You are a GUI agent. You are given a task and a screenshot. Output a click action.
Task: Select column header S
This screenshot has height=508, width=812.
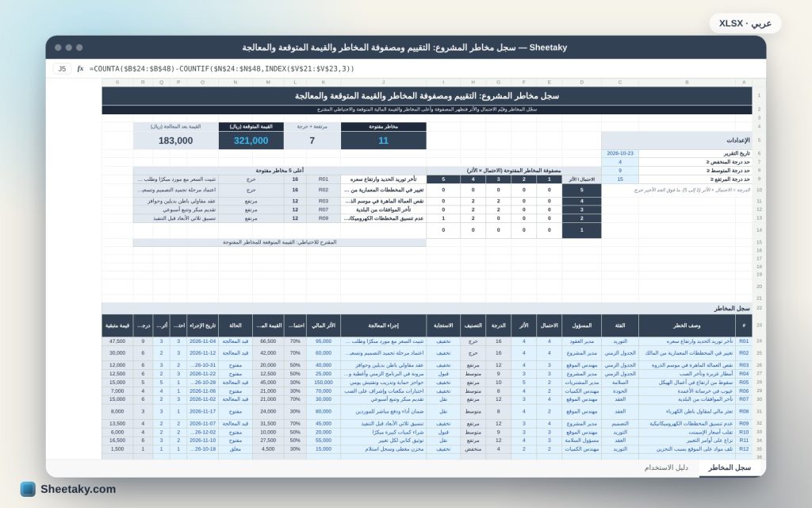[x=117, y=83]
